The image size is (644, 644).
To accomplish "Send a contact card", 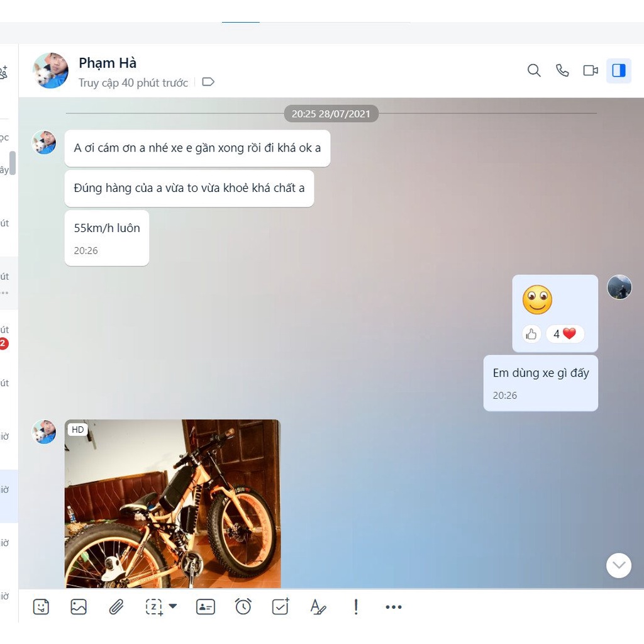I will (206, 607).
